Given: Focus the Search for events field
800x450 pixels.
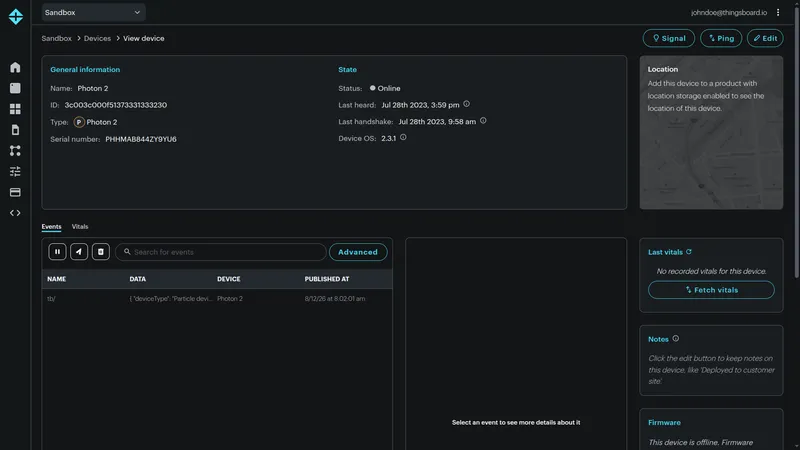Looking at the screenshot, I should point(220,252).
